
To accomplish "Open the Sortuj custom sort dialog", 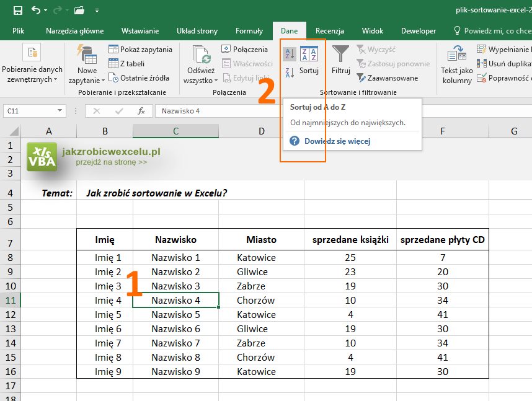I will [x=309, y=61].
